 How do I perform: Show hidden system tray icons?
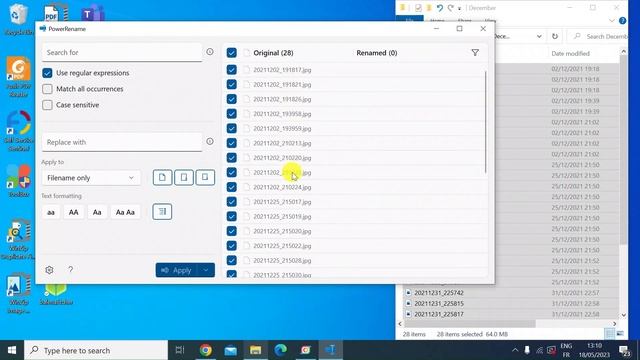tap(515, 350)
